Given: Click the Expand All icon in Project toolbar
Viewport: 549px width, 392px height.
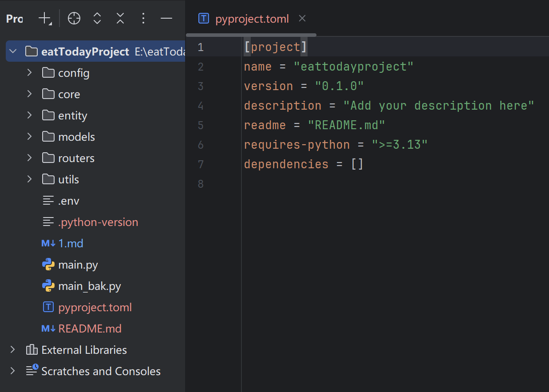Looking at the screenshot, I should point(97,19).
